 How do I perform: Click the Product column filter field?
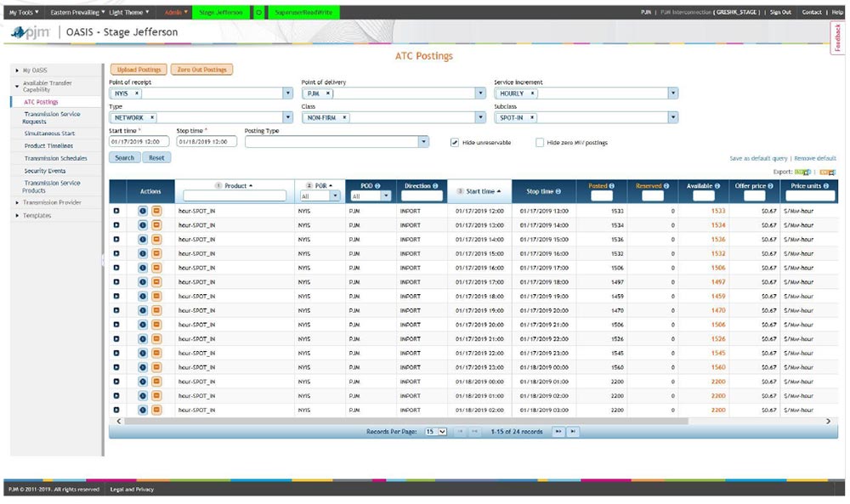(235, 196)
